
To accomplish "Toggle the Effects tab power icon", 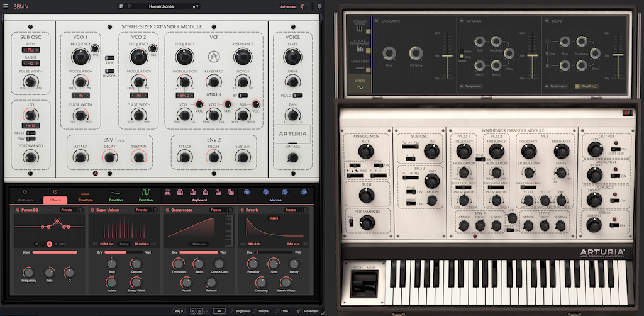I will pos(55,192).
